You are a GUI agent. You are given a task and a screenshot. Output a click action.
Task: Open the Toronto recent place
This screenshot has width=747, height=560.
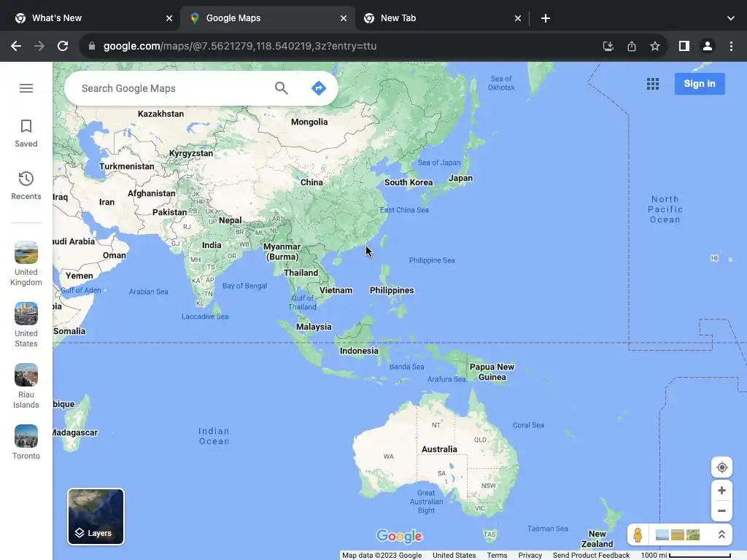click(26, 443)
